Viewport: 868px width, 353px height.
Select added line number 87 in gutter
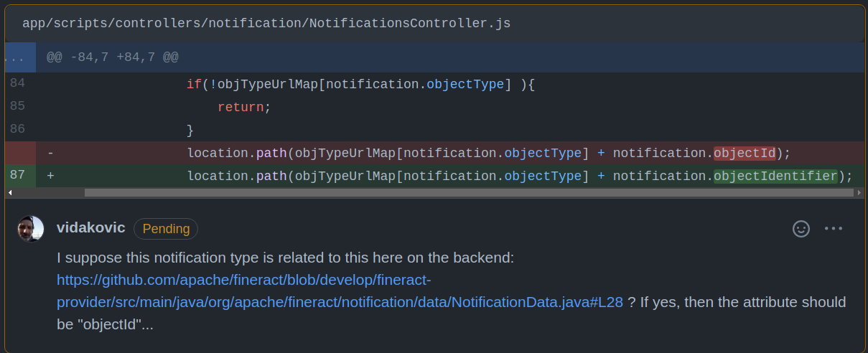[18, 175]
